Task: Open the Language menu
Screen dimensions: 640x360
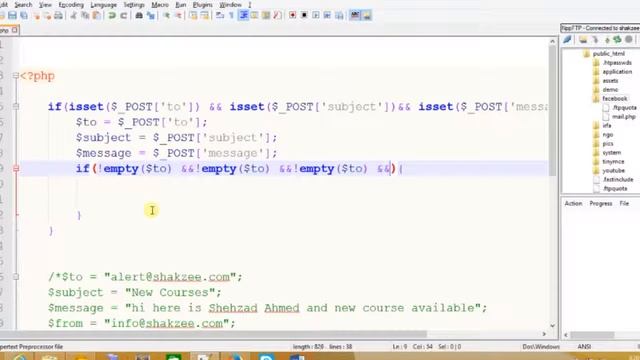Action: coord(104,5)
